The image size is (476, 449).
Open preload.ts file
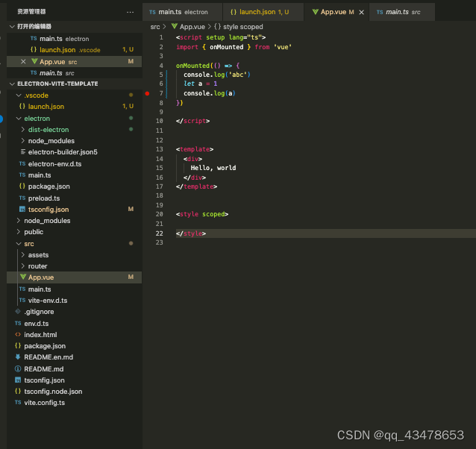coord(74,198)
